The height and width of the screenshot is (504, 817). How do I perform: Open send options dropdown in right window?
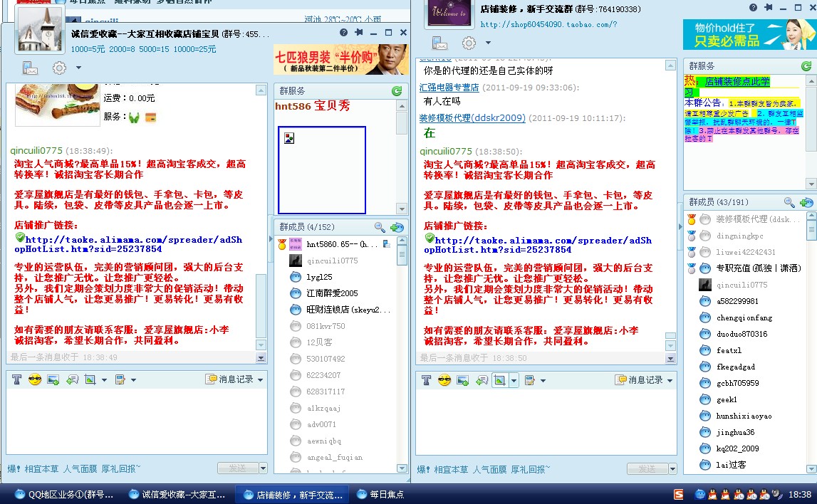[672, 468]
